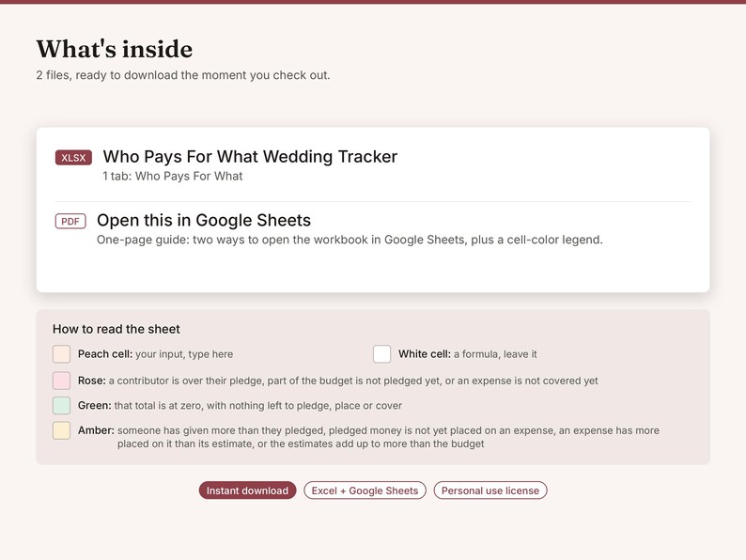Open Who Pays For What Wedding Tracker title

click(x=250, y=157)
